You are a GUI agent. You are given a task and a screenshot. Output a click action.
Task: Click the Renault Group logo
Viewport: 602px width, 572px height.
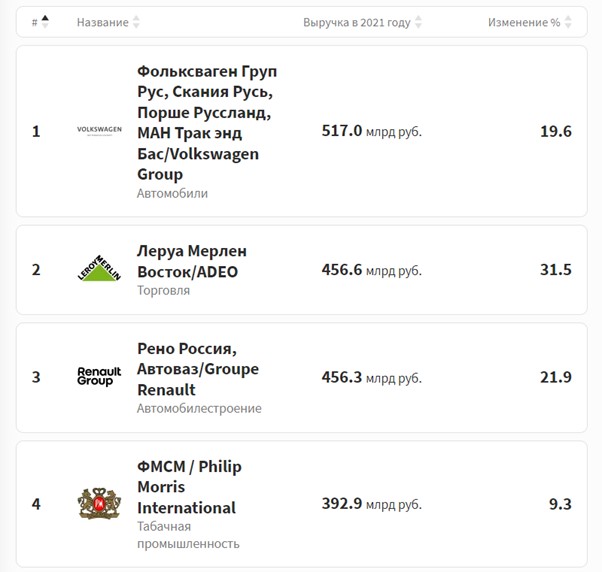[98, 377]
